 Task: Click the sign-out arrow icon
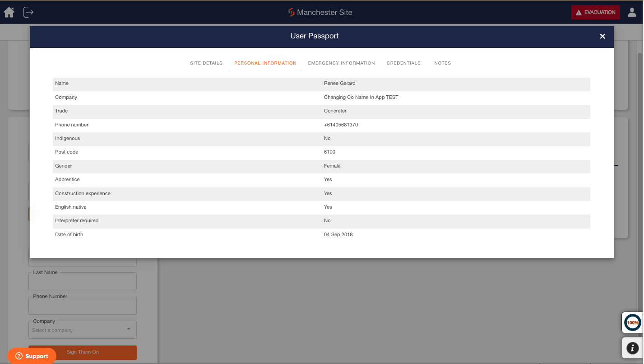coord(28,12)
